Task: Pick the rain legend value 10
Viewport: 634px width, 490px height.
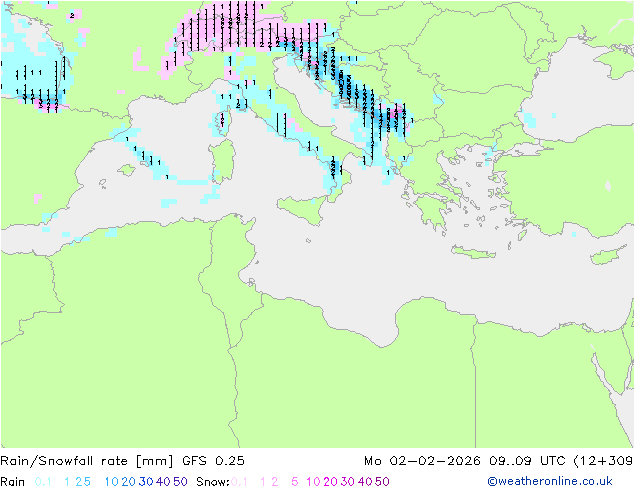Action: click(x=112, y=482)
